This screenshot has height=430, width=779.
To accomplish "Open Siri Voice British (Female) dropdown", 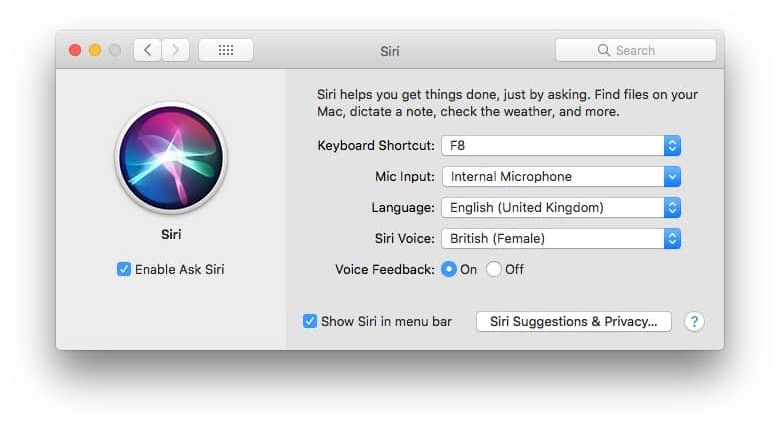I will click(x=560, y=239).
